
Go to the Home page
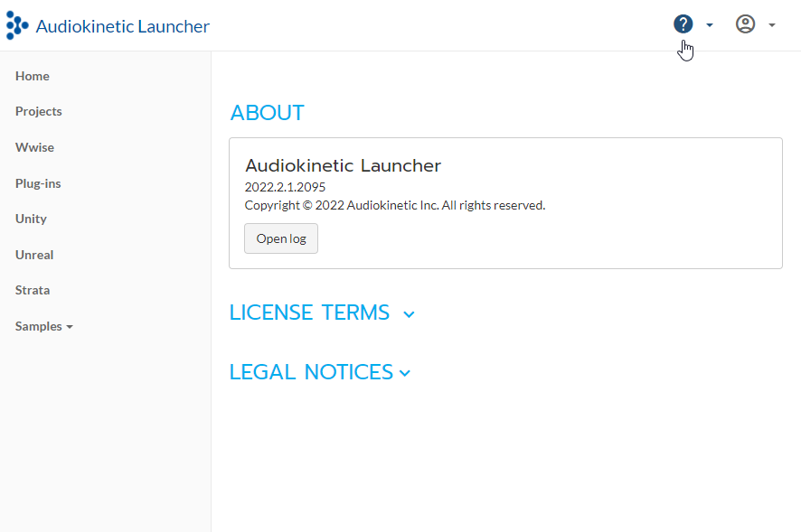tap(33, 76)
